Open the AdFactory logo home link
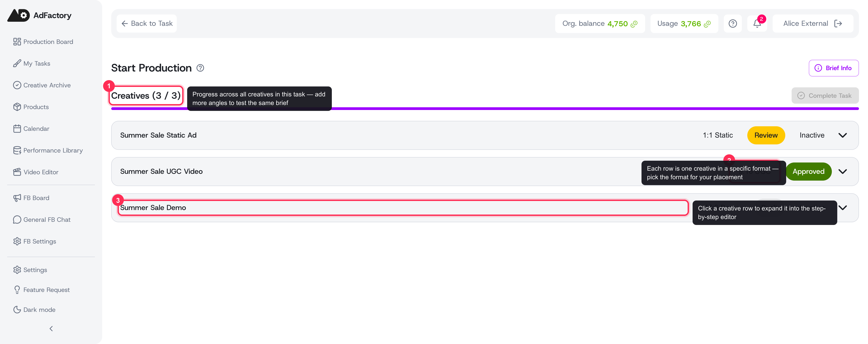The height and width of the screenshot is (344, 868). 39,15
